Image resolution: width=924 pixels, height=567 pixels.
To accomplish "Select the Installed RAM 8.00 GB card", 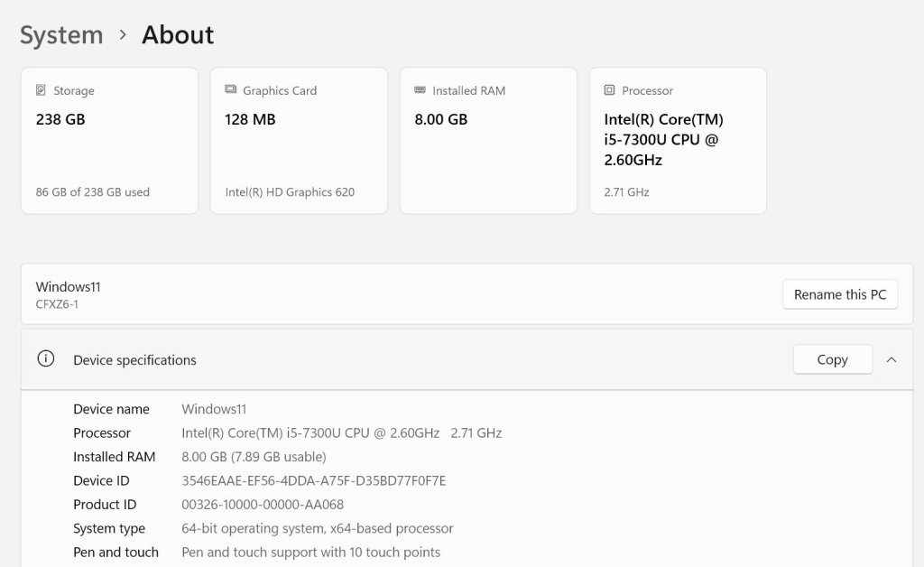I will (488, 141).
